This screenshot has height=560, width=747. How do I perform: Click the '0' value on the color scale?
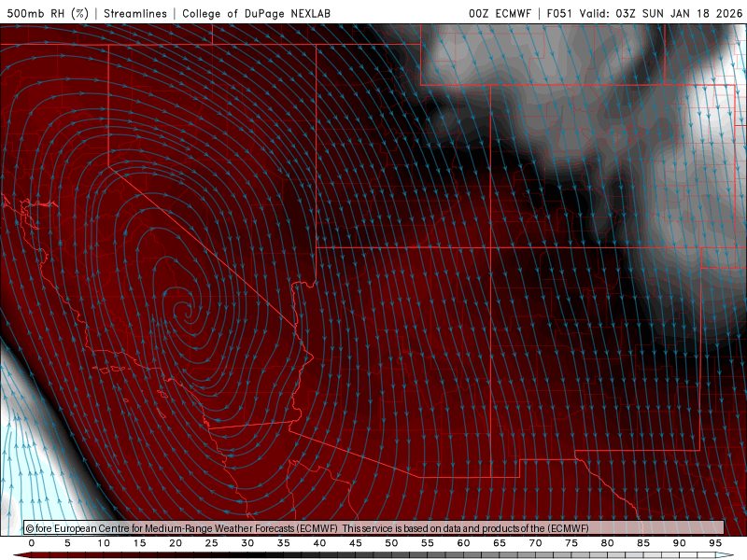(x=32, y=543)
